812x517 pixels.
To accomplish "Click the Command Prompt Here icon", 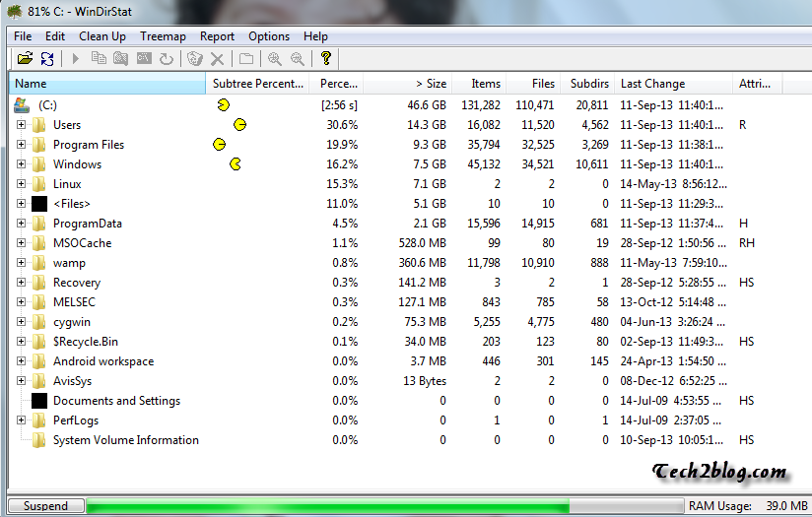I will tap(144, 58).
